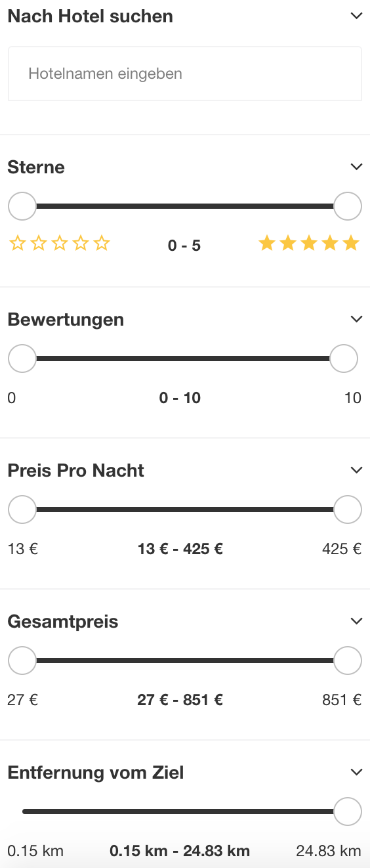Collapse the Entfernung vom Ziel chevron
370x868 pixels.
(356, 772)
